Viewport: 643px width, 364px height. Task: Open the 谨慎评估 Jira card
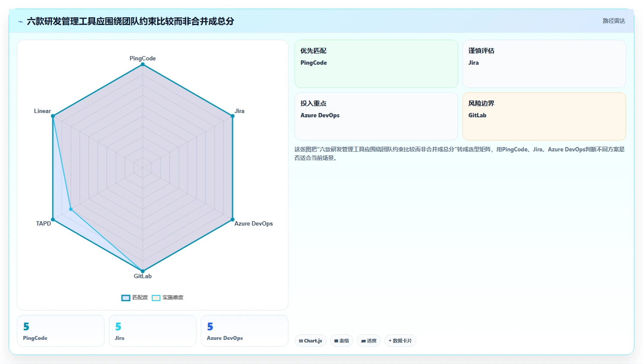544,64
